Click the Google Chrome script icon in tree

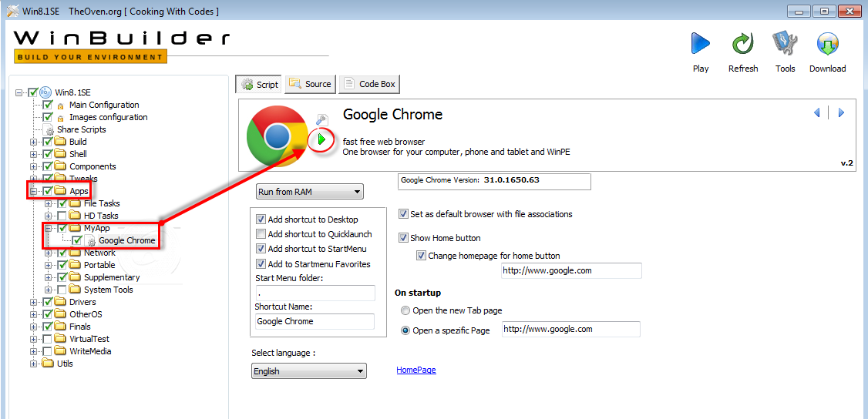tap(89, 241)
